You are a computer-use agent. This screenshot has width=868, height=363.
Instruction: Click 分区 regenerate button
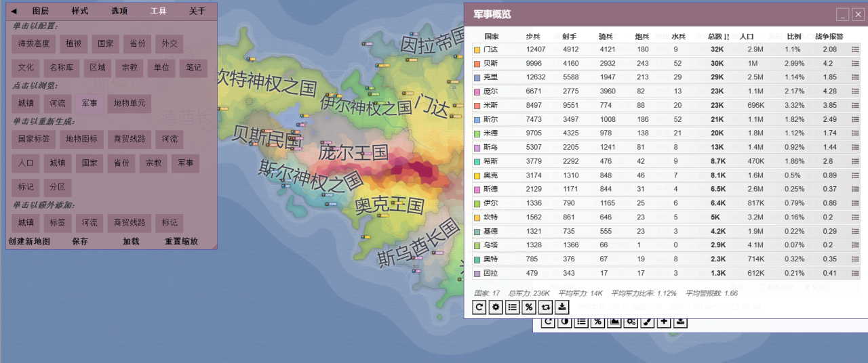[58, 188]
